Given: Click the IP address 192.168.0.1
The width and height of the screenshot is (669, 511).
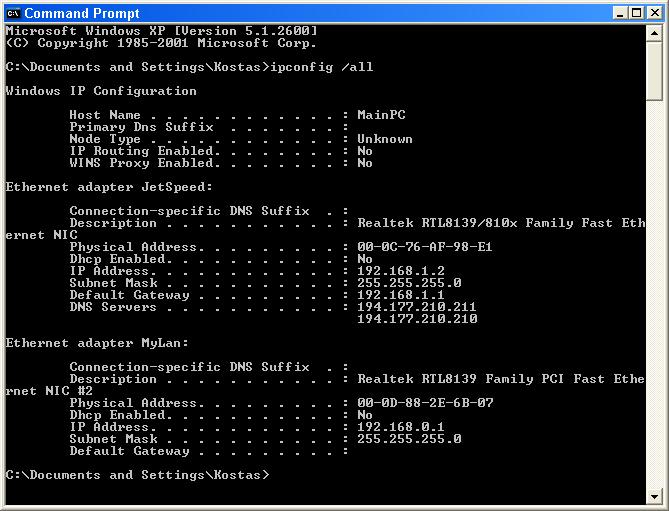Looking at the screenshot, I should (400, 427).
